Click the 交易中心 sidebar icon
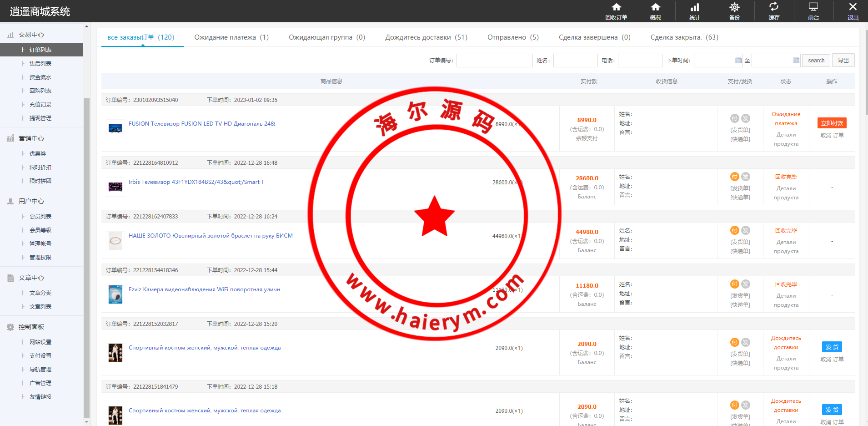Screen dimensions: 868x426 [10, 34]
